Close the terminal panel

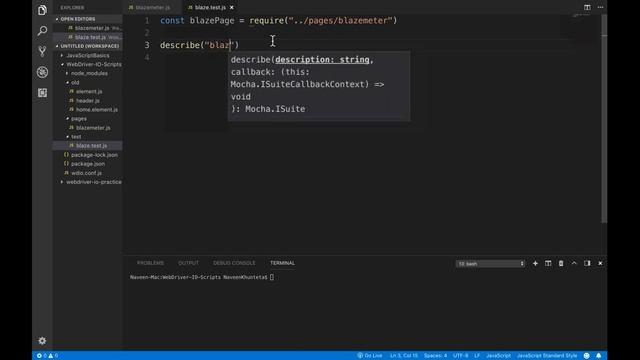click(600, 264)
